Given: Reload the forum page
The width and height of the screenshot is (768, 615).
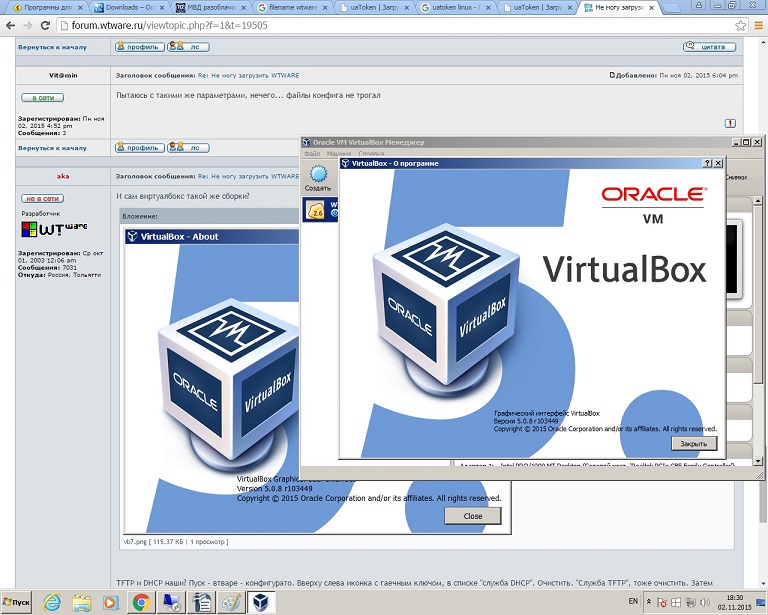Looking at the screenshot, I should point(47,25).
